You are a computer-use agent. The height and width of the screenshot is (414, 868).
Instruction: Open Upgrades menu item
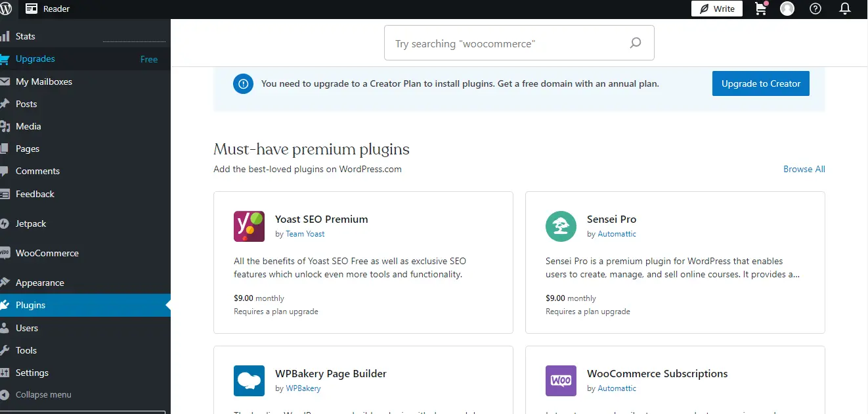point(85,59)
